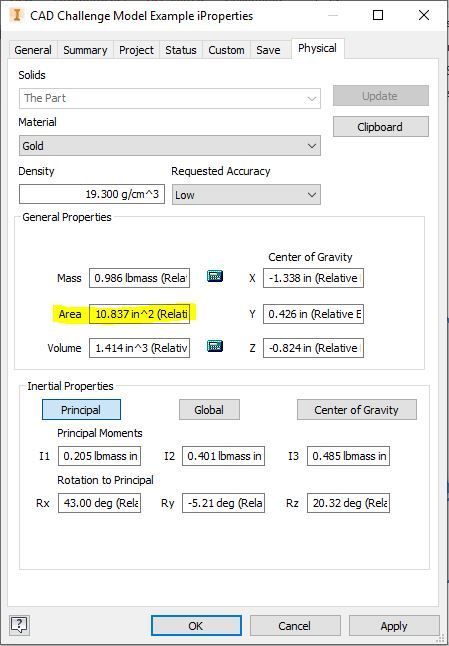
Task: Click the 'Principal Moments' label
Action: [x=100, y=433]
